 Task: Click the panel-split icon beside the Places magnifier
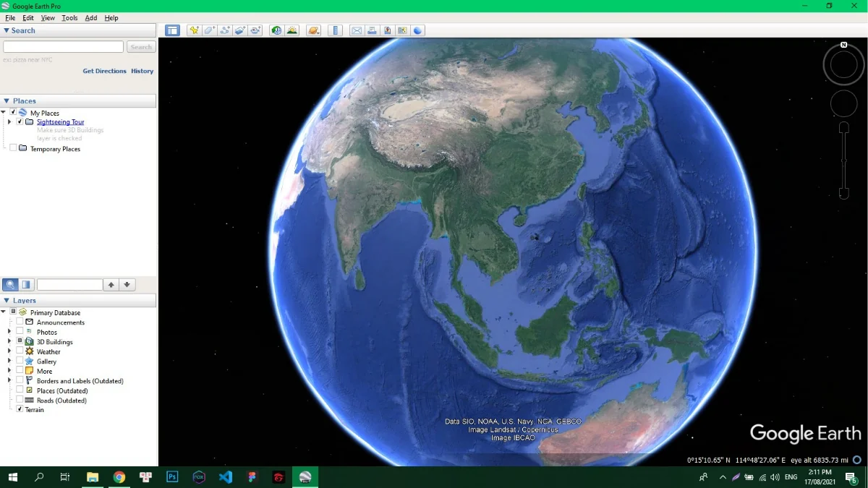pyautogui.click(x=27, y=285)
